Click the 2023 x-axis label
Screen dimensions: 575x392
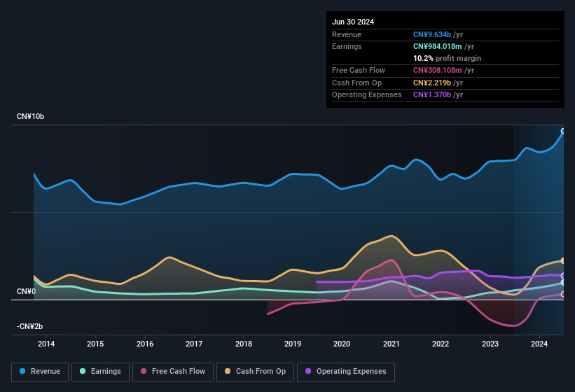pos(490,344)
